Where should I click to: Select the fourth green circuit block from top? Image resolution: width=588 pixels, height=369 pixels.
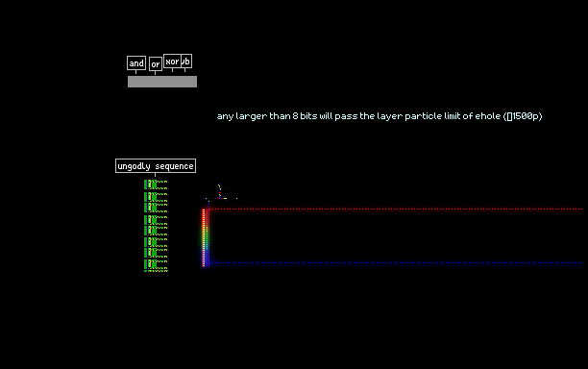[x=156, y=220]
